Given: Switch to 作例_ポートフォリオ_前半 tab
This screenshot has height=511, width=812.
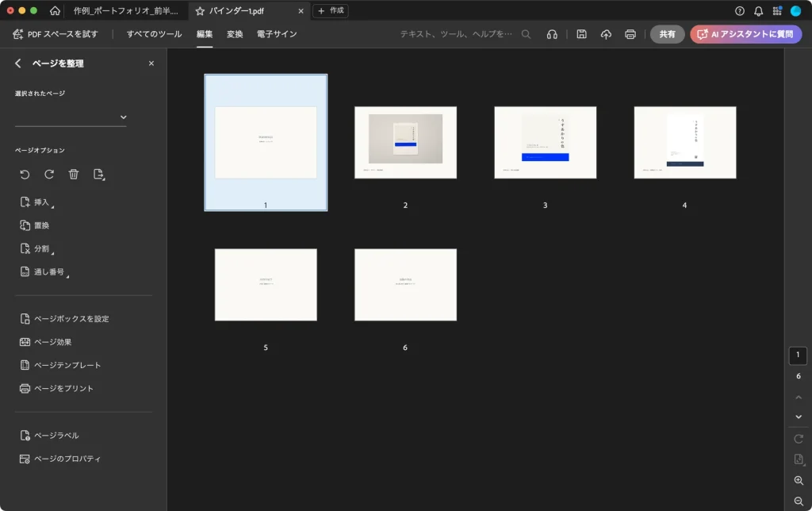Looking at the screenshot, I should click(126, 11).
